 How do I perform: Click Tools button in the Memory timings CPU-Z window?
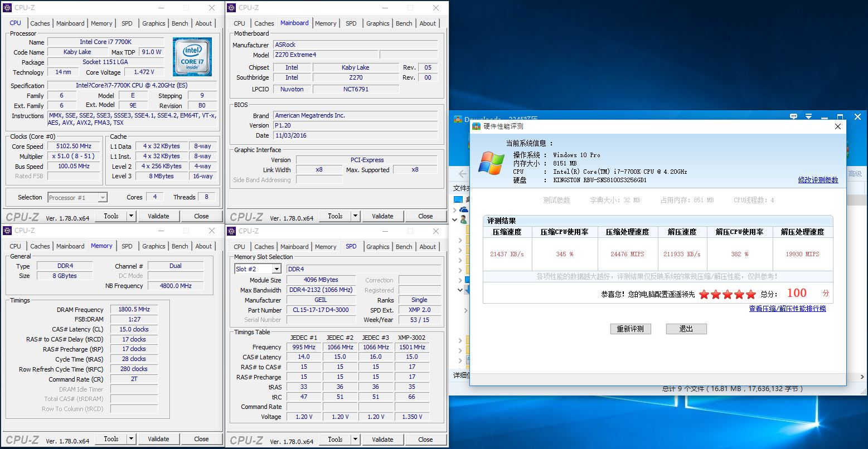[111, 439]
